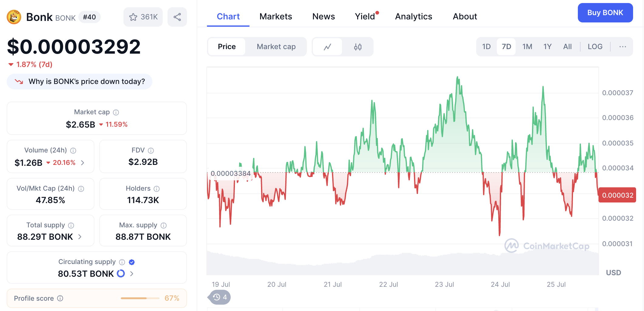Click the FDV info icon

point(151,151)
